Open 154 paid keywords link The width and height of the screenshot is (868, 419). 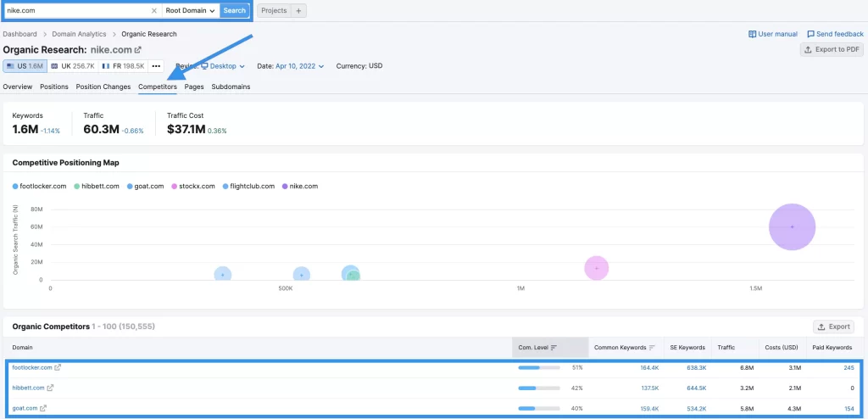click(849, 409)
